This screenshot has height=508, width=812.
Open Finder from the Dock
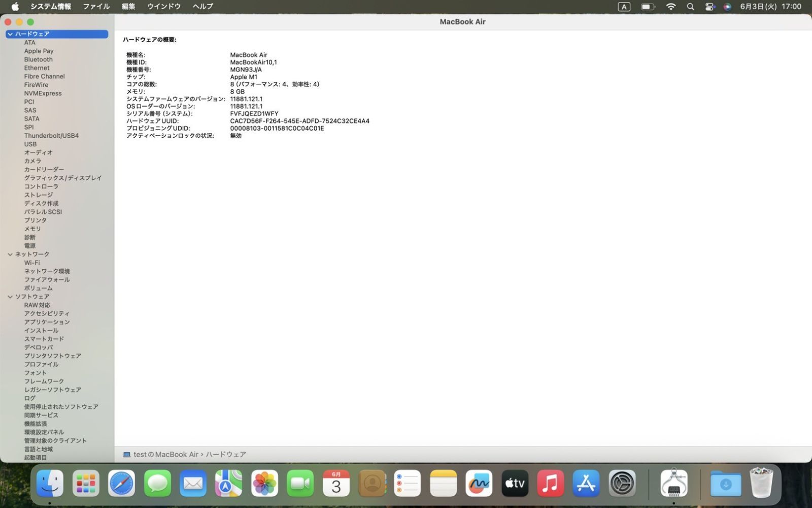click(50, 483)
